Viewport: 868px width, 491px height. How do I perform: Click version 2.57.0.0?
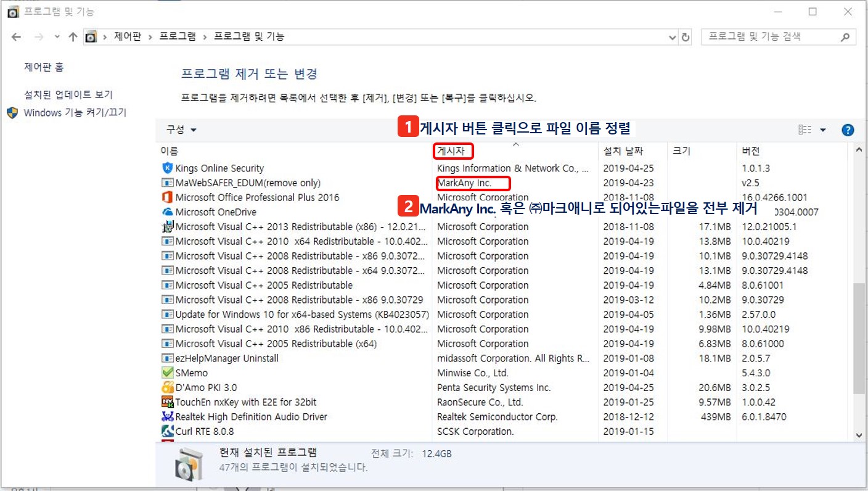click(x=760, y=315)
